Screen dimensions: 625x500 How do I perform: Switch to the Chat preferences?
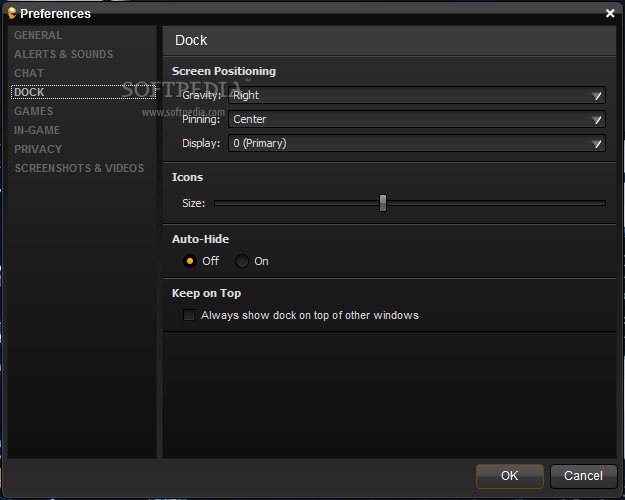[29, 73]
